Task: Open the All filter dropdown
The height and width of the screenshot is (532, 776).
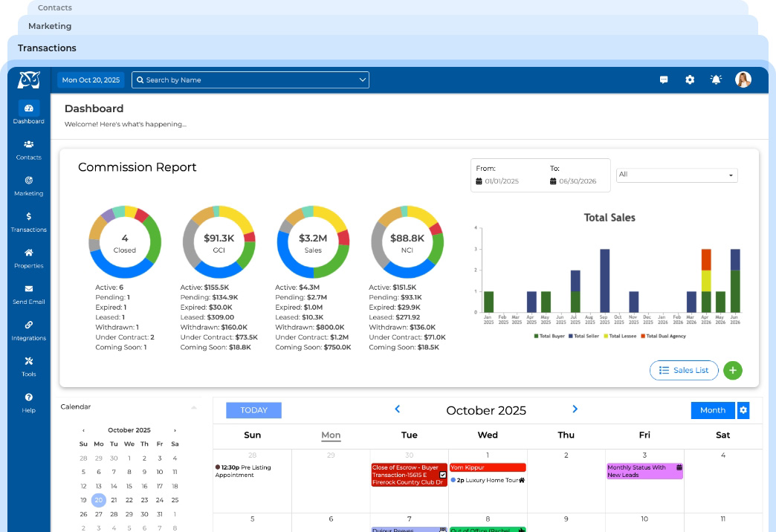Action: [676, 175]
